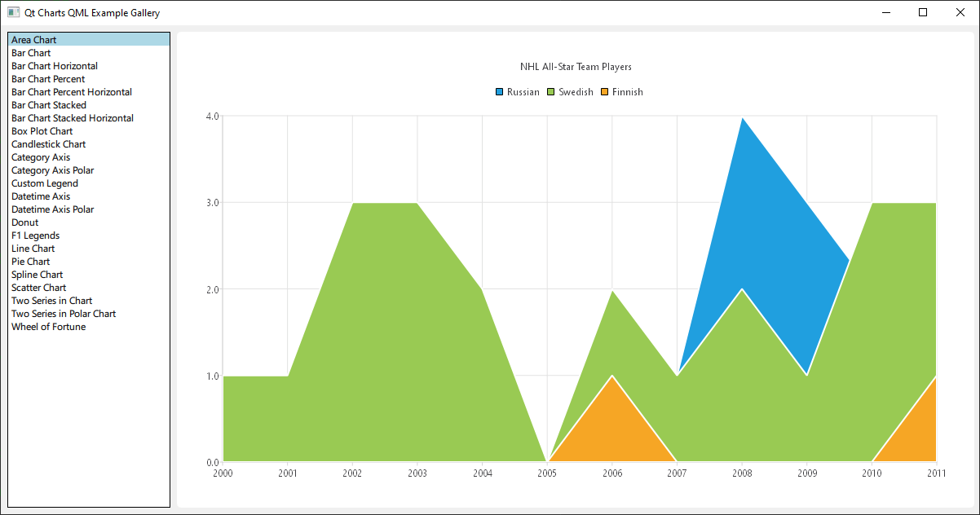Click the currently selected Area Chart entry
This screenshot has width=980, height=515.
click(x=33, y=39)
